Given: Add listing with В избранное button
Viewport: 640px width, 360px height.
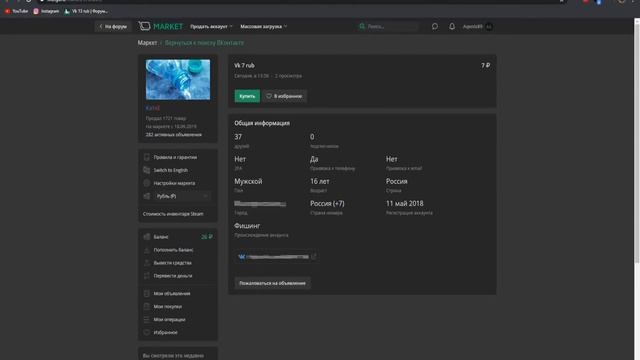Looking at the screenshot, I should (284, 96).
